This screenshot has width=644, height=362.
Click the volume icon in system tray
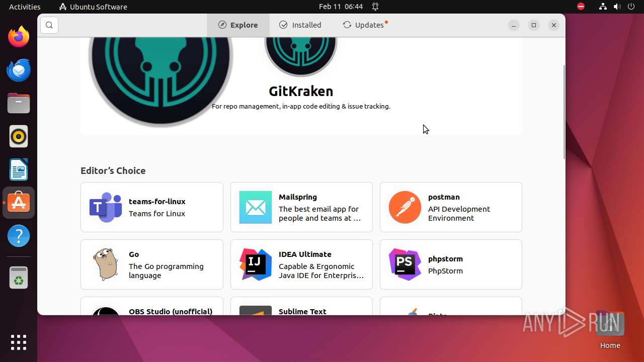point(617,7)
